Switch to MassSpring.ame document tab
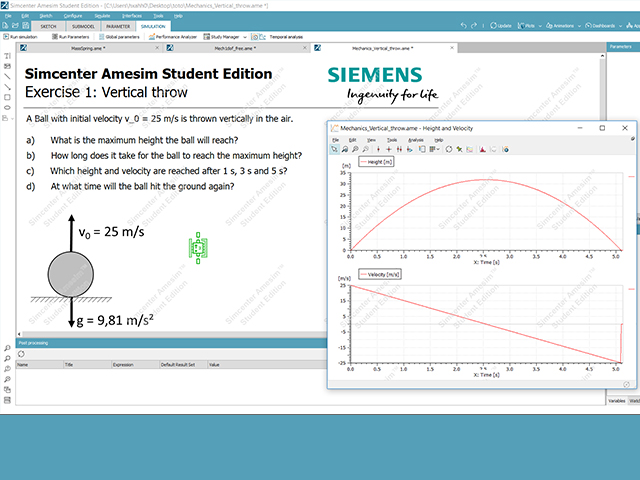Image resolution: width=640 pixels, height=480 pixels. [x=89, y=48]
